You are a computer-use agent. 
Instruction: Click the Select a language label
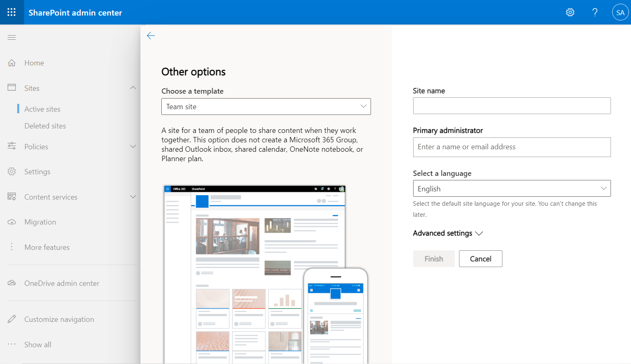[442, 173]
